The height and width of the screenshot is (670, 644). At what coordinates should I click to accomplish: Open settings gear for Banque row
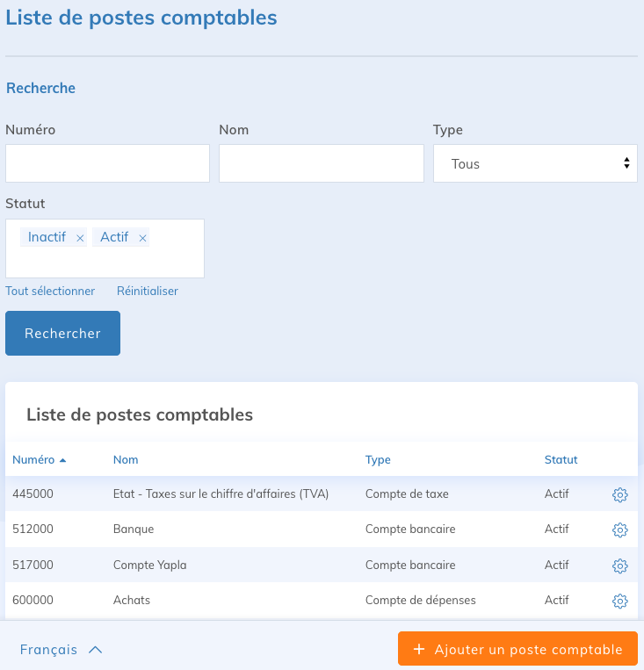[x=619, y=530]
